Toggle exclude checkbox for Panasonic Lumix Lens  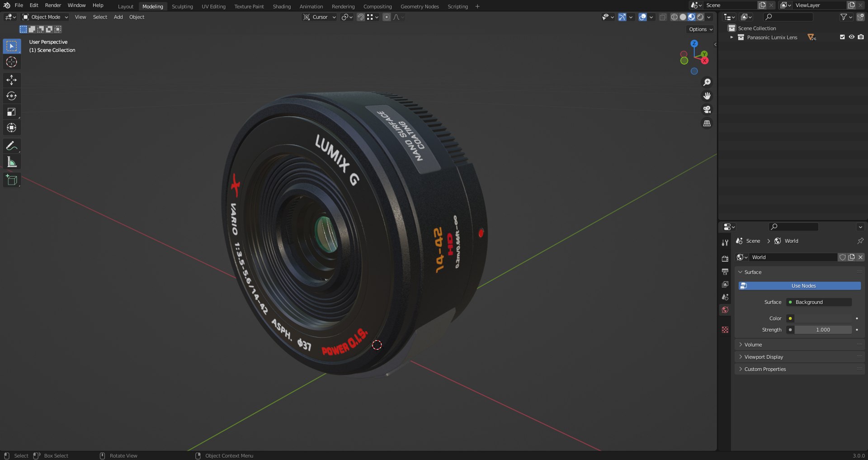pos(842,37)
